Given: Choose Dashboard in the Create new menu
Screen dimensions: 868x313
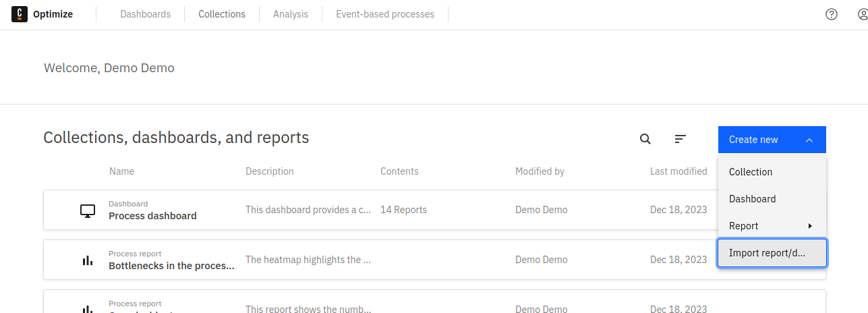Looking at the screenshot, I should click(x=752, y=199).
